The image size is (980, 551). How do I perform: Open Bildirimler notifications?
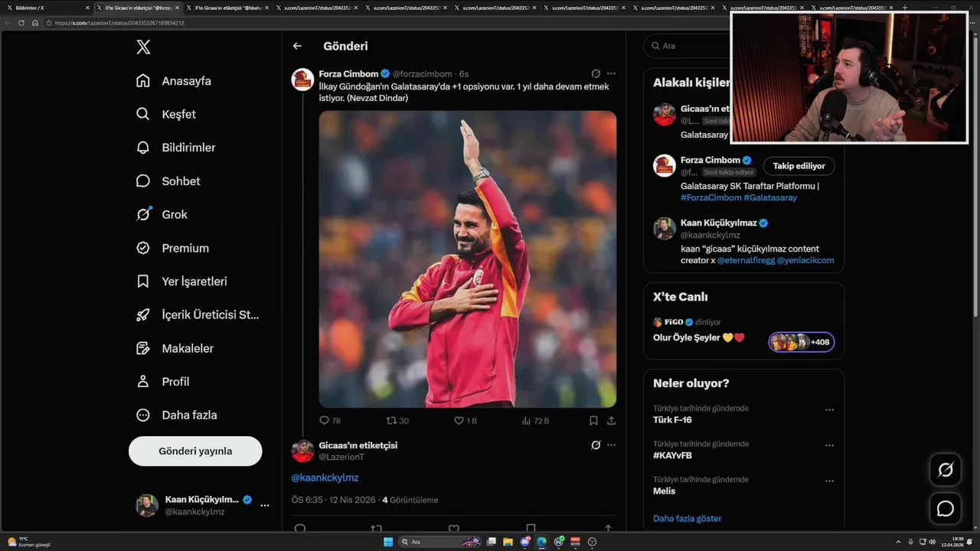tap(175, 148)
